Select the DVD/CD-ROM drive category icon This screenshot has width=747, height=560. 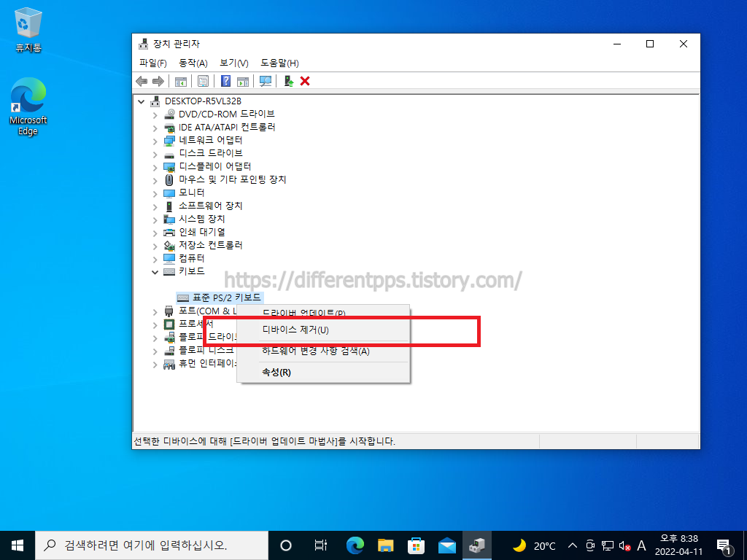(x=169, y=114)
